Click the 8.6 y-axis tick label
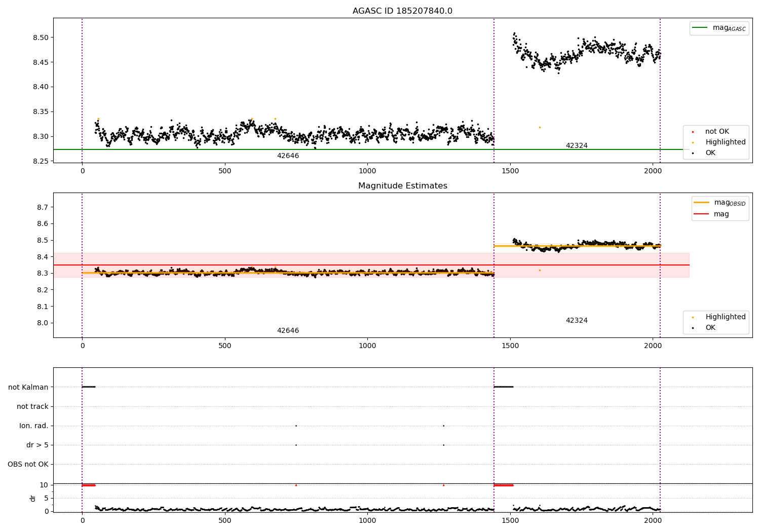 point(43,224)
